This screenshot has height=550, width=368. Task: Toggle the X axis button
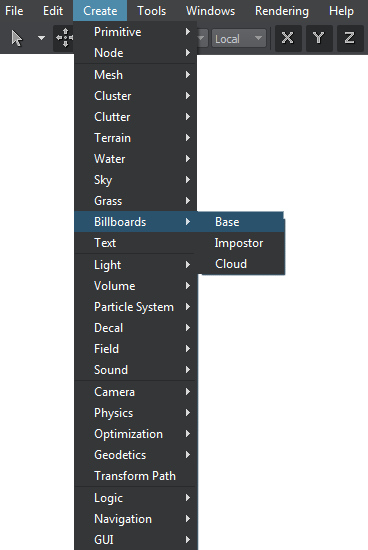[288, 38]
